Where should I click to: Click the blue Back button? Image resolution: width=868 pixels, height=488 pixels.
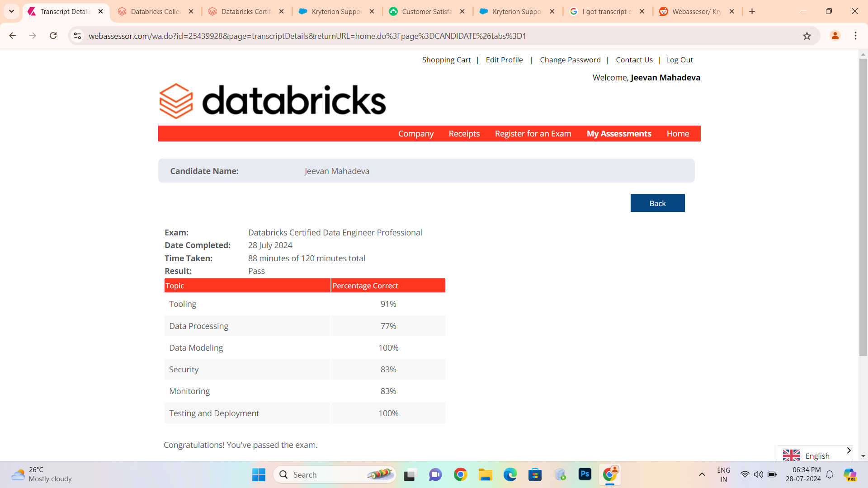point(657,203)
